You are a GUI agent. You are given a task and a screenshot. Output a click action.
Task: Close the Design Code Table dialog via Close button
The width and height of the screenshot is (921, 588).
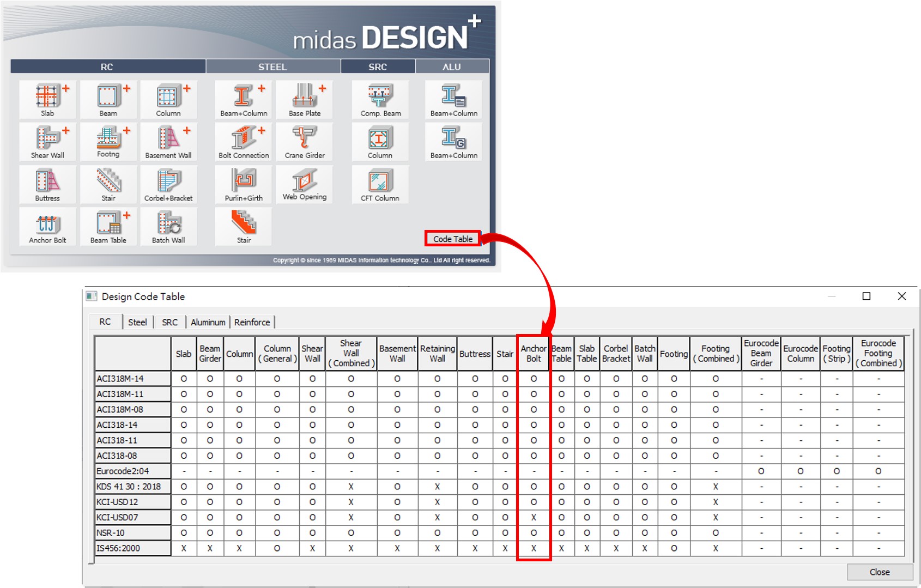[x=880, y=572]
